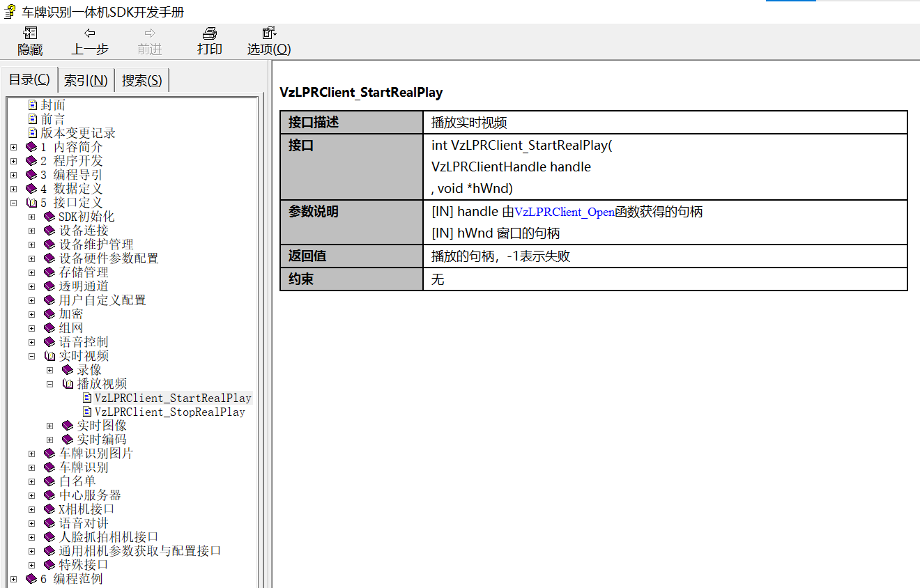
Task: Expand the 1 内容简介 tree node
Action: tap(13, 147)
